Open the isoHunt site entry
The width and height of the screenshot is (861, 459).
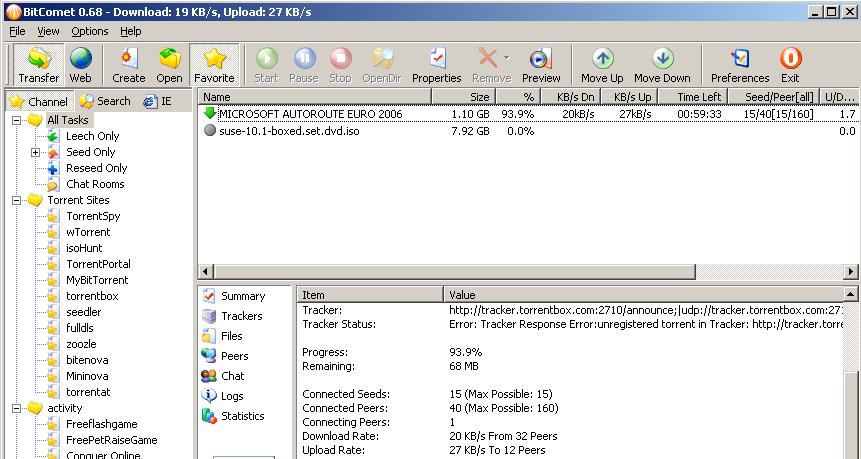(84, 248)
